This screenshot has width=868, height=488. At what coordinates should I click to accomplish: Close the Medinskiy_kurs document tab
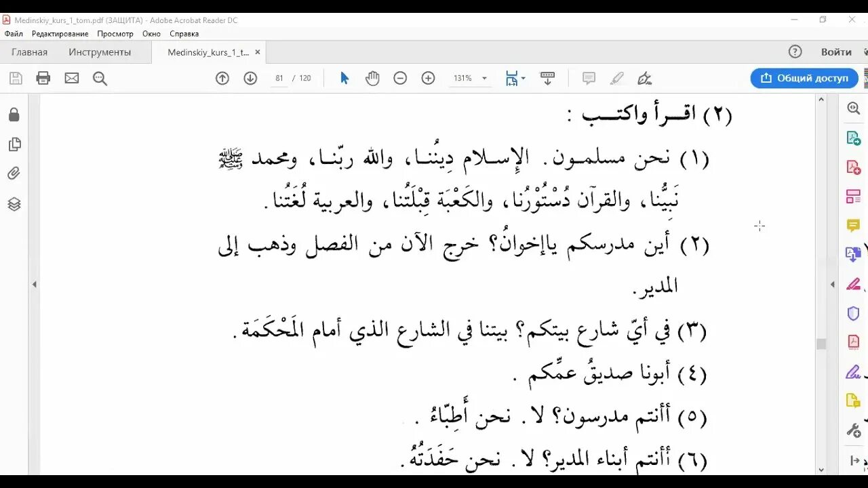pyautogui.click(x=258, y=52)
